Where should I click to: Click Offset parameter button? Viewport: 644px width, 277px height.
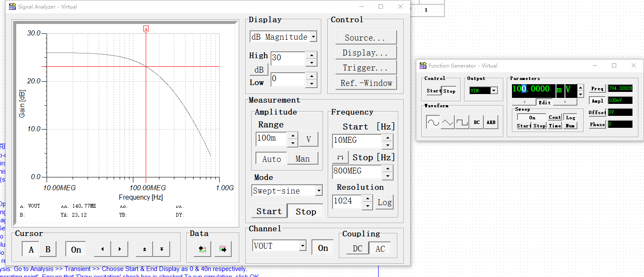597,112
